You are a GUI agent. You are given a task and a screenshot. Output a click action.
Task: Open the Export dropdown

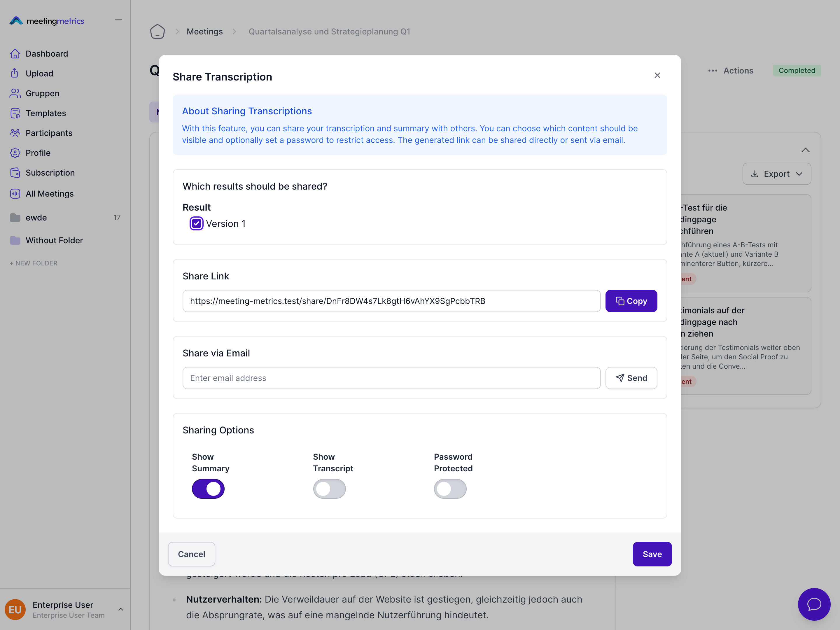coord(777,174)
